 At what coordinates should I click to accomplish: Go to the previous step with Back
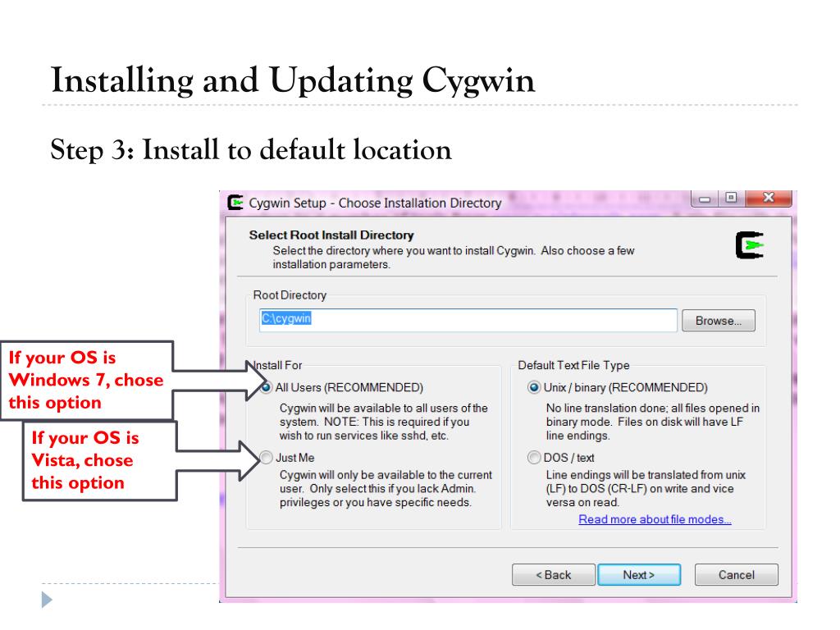tap(554, 575)
